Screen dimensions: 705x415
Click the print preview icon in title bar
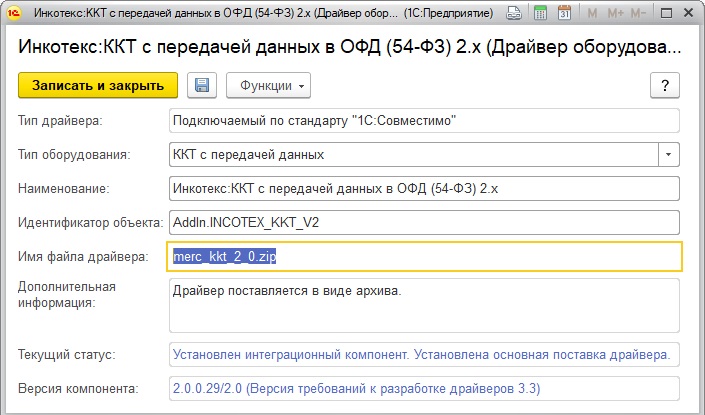coord(514,13)
